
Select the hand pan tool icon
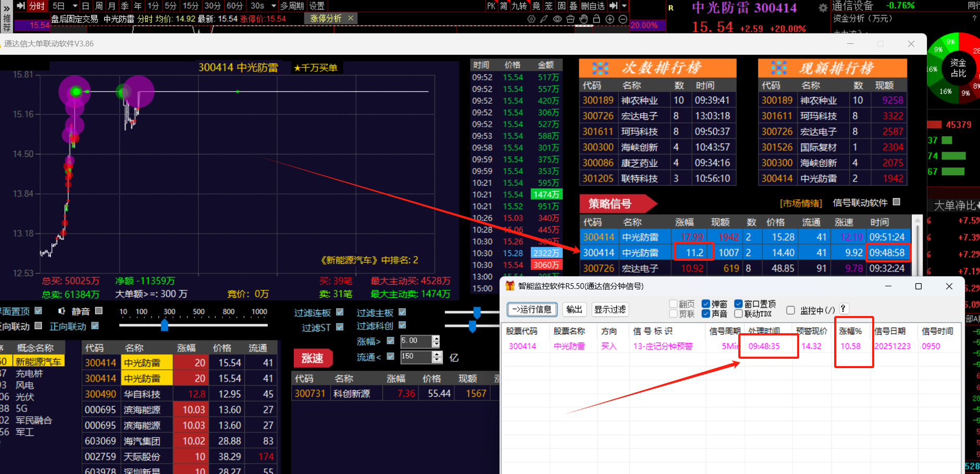click(584, 19)
